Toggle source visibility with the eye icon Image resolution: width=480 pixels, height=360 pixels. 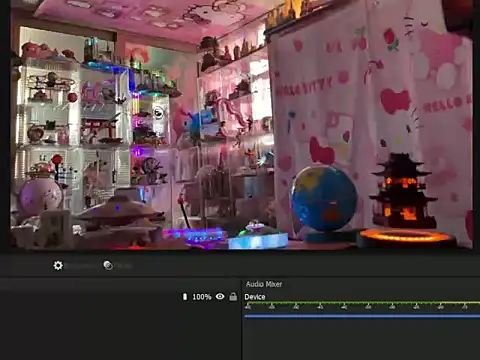coord(220,296)
